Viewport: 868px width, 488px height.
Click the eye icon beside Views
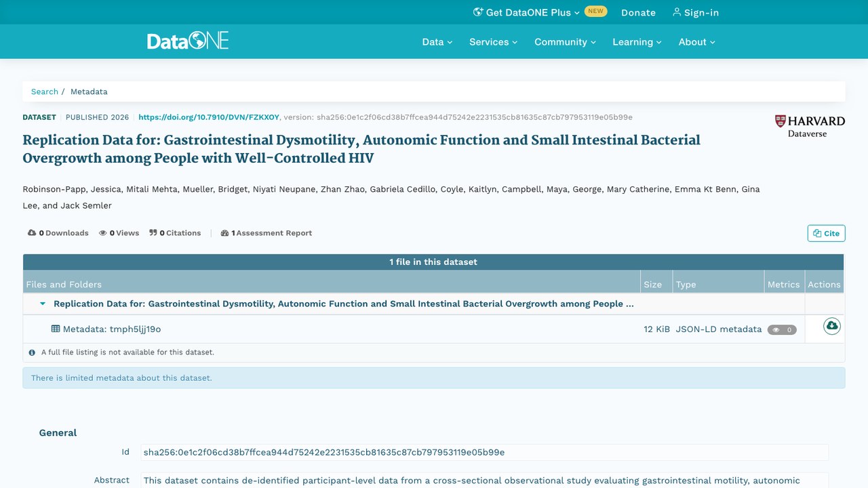click(x=103, y=233)
